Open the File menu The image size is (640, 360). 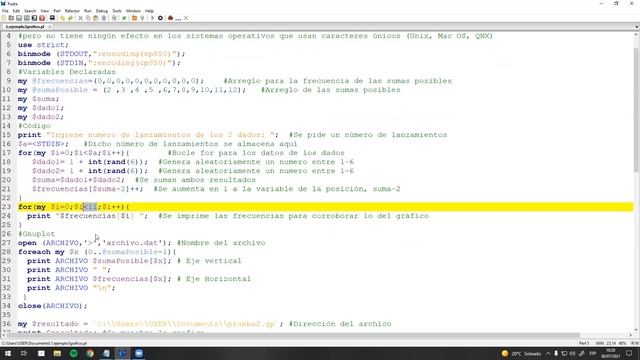(x=5, y=11)
